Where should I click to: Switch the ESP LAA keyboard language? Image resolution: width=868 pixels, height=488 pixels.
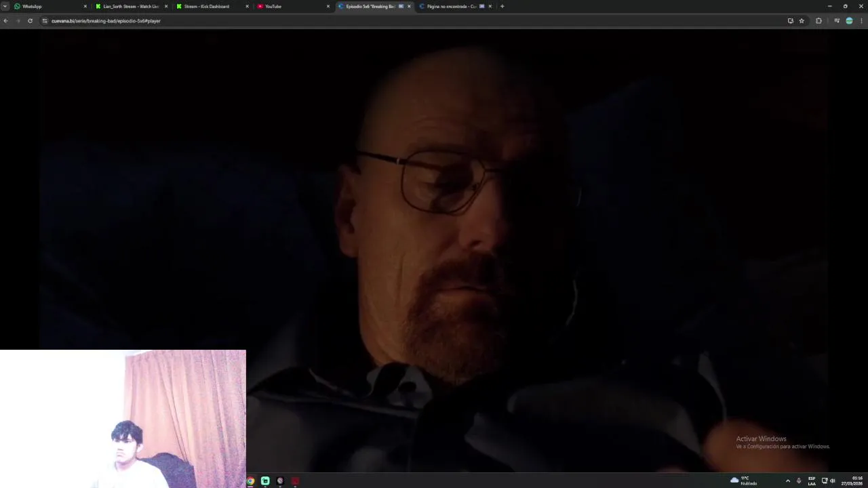[x=812, y=481]
